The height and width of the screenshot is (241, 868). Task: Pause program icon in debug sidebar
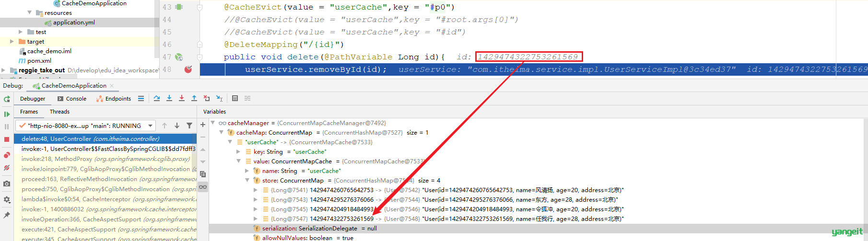pyautogui.click(x=7, y=126)
